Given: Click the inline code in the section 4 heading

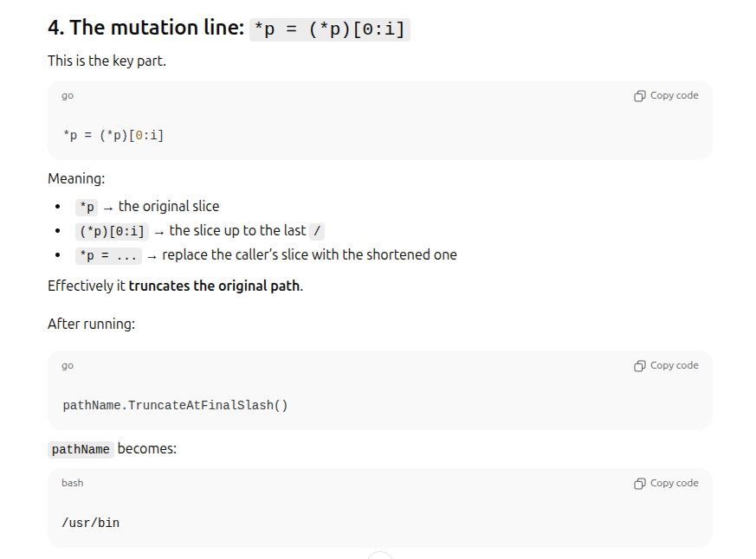Looking at the screenshot, I should [x=330, y=29].
